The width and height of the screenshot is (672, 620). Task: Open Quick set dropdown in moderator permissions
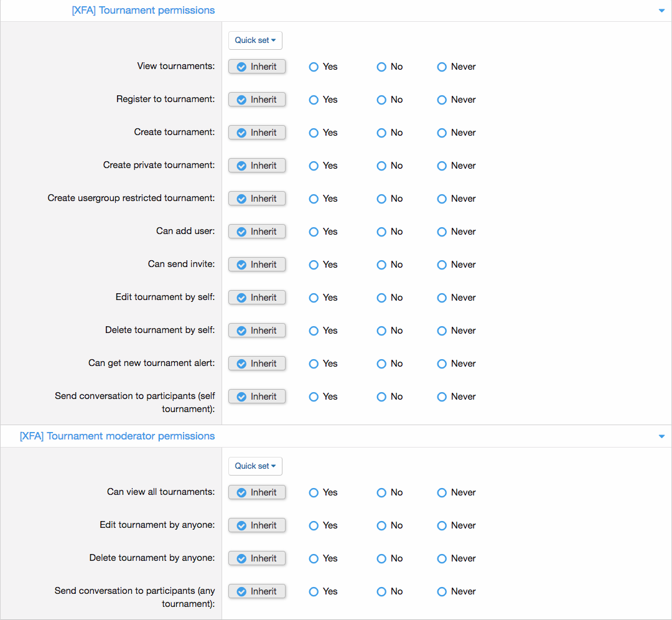click(x=255, y=466)
